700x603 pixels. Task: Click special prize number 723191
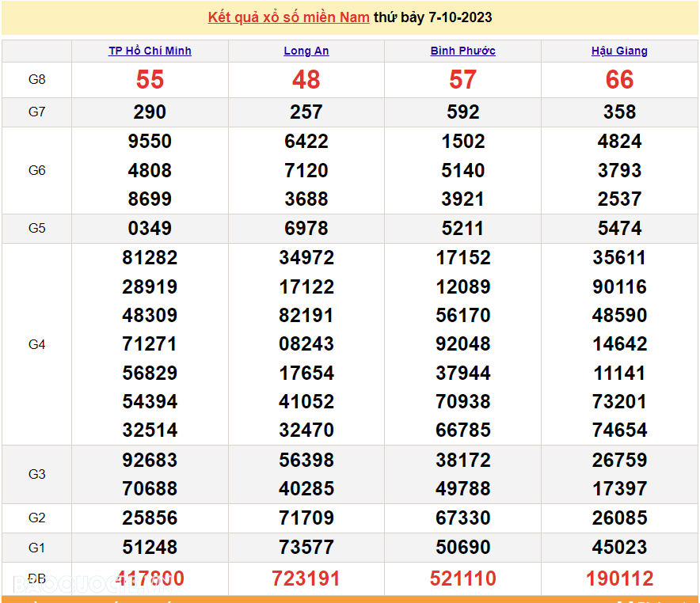[x=306, y=578]
